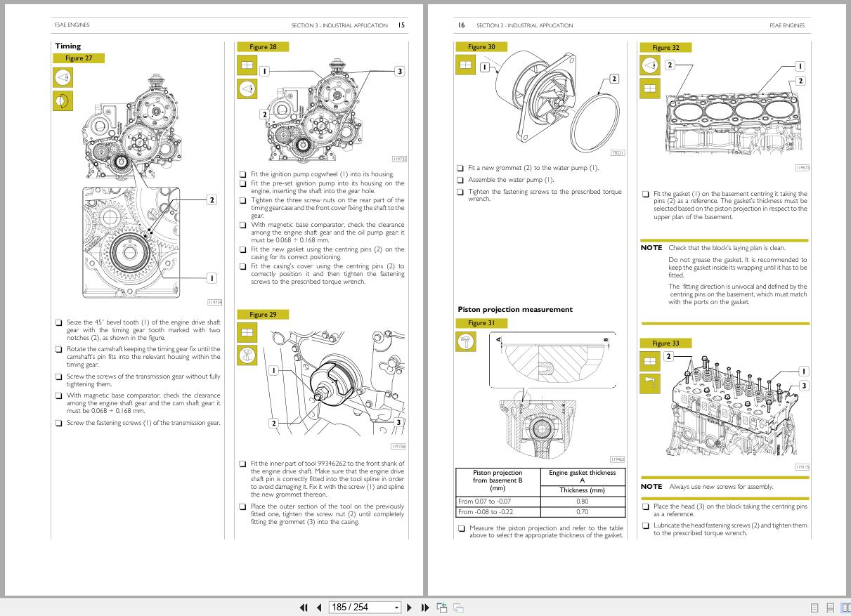This screenshot has height=616, width=851.
Task: Click the Figure 33 label
Action: [665, 343]
